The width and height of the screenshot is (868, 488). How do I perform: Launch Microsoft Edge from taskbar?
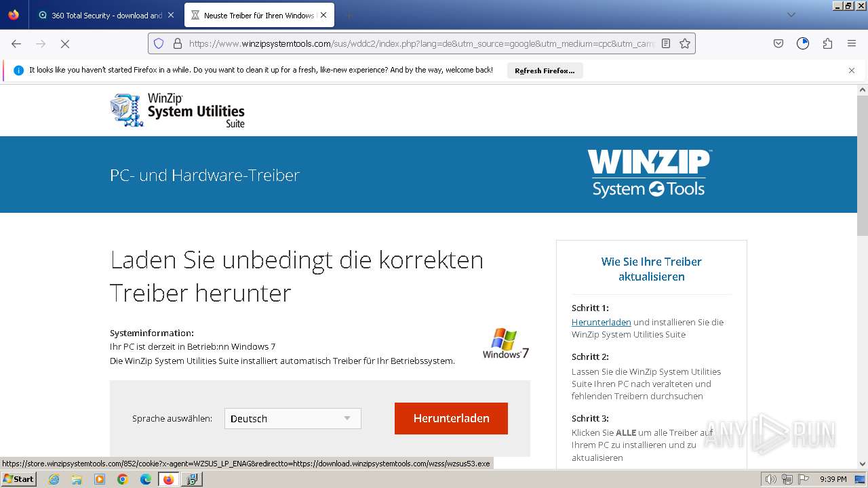[x=146, y=479]
